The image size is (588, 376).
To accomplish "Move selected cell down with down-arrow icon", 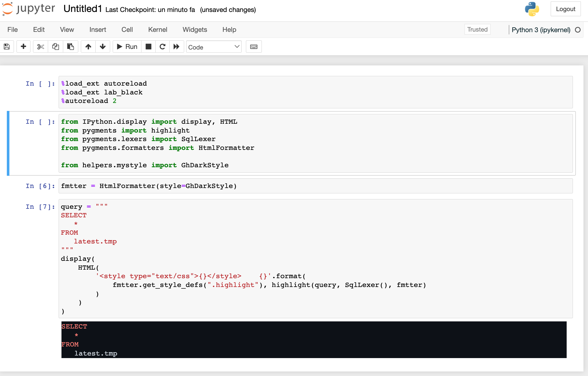I will click(103, 46).
